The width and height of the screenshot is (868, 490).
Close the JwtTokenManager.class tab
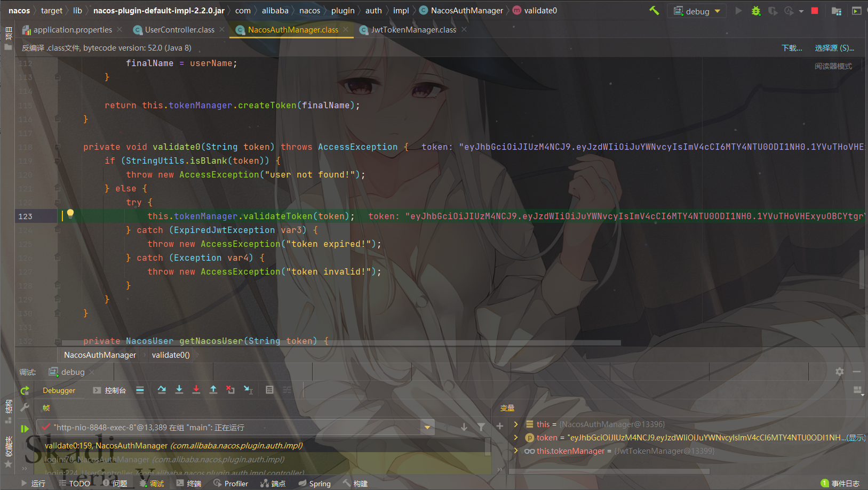click(464, 29)
